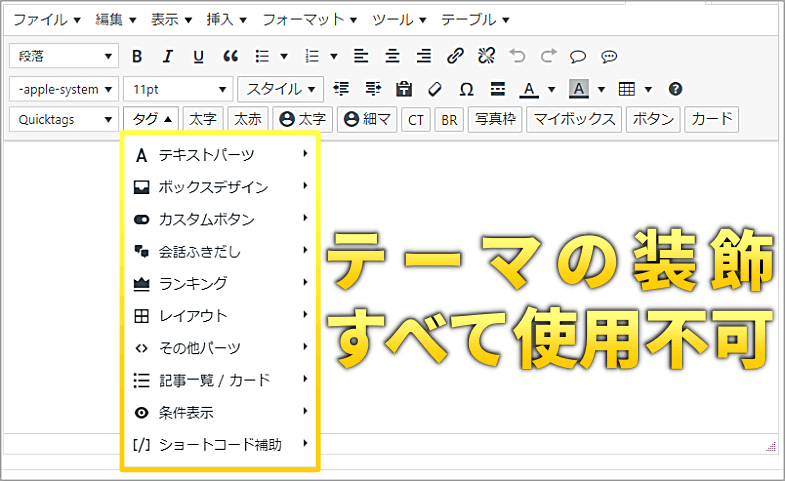Screen dimensions: 785x481
Task: Click the paste as text clipboard icon
Action: (404, 89)
